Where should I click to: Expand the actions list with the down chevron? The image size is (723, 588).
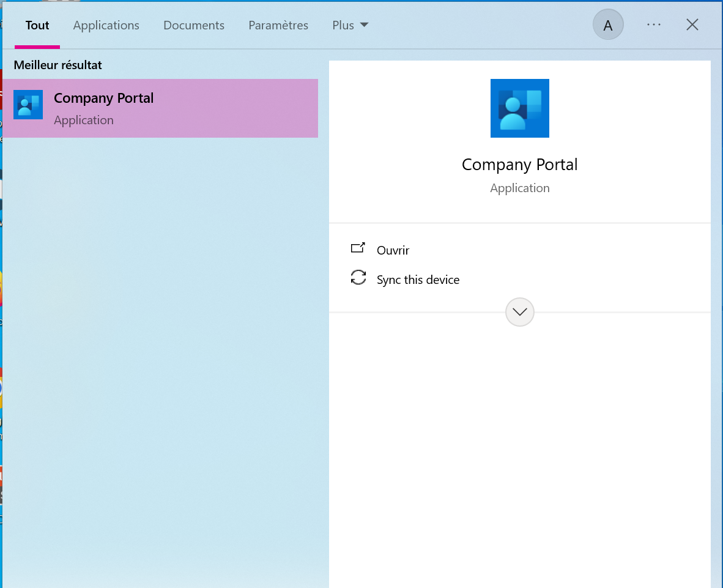[519, 312]
